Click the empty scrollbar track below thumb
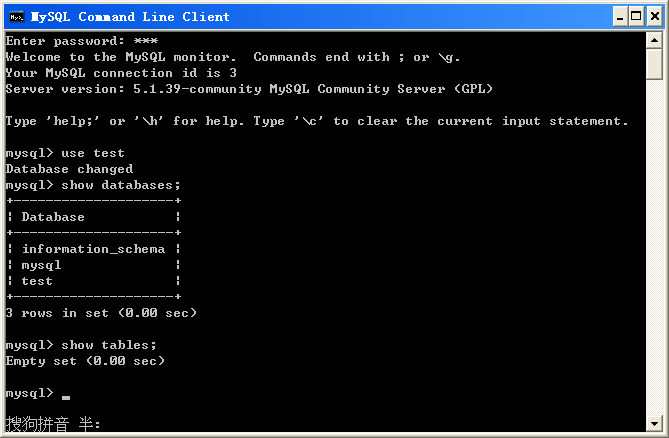 (654, 247)
